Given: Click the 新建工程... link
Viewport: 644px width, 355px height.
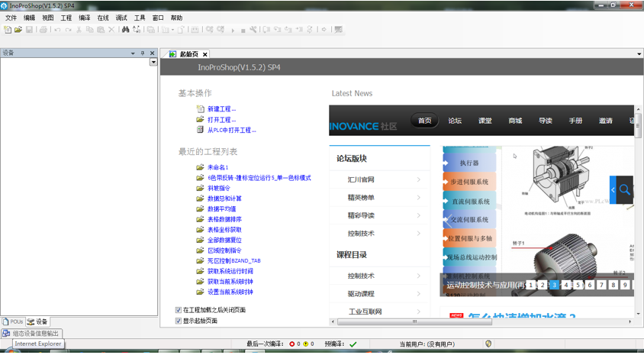Looking at the screenshot, I should 221,109.
